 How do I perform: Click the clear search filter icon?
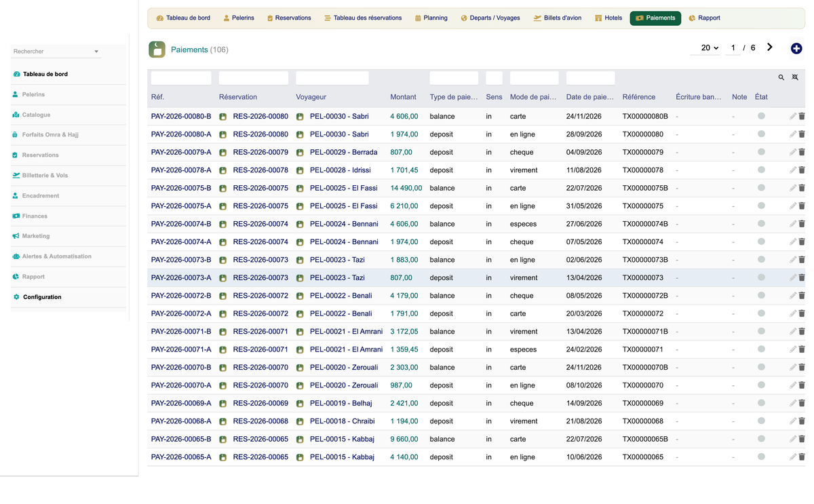pos(795,78)
